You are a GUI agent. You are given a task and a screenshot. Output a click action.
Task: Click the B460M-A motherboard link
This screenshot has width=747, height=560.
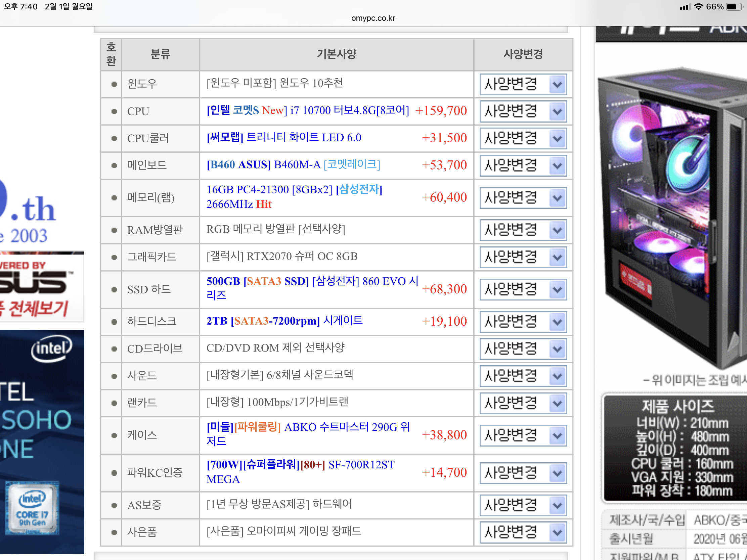coord(294,165)
